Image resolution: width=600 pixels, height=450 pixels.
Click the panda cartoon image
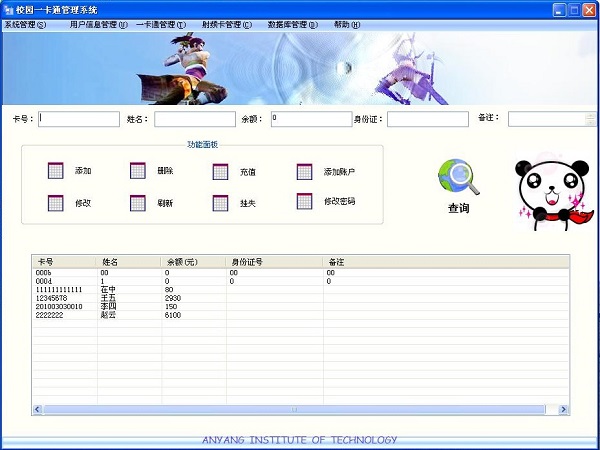(554, 191)
